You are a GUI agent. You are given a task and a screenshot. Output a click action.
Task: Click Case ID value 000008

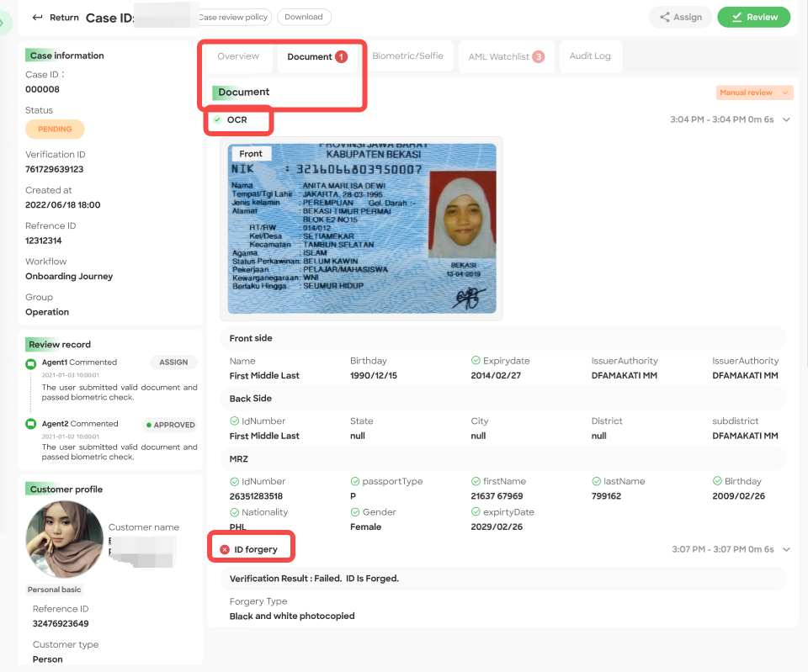pos(42,90)
